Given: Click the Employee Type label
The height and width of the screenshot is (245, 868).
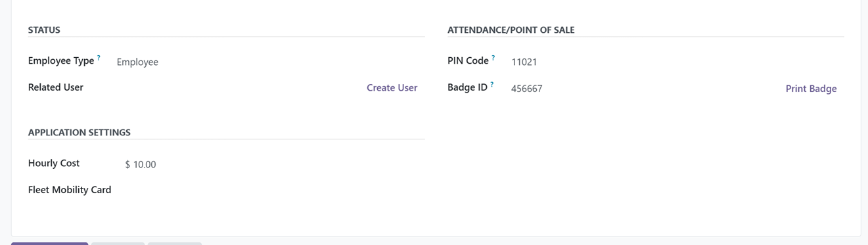Looking at the screenshot, I should pyautogui.click(x=61, y=60).
